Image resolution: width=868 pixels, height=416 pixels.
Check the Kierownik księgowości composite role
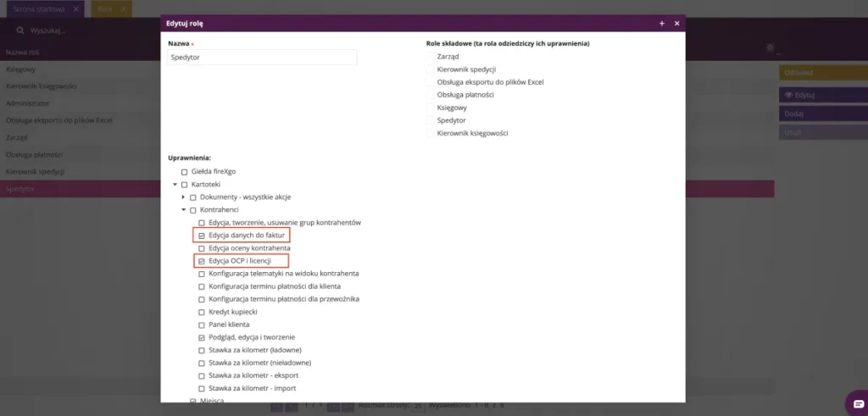click(x=431, y=133)
